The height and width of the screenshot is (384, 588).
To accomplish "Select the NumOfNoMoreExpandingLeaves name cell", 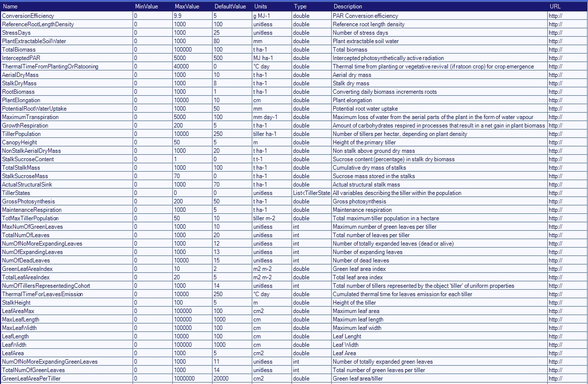I will coord(67,244).
